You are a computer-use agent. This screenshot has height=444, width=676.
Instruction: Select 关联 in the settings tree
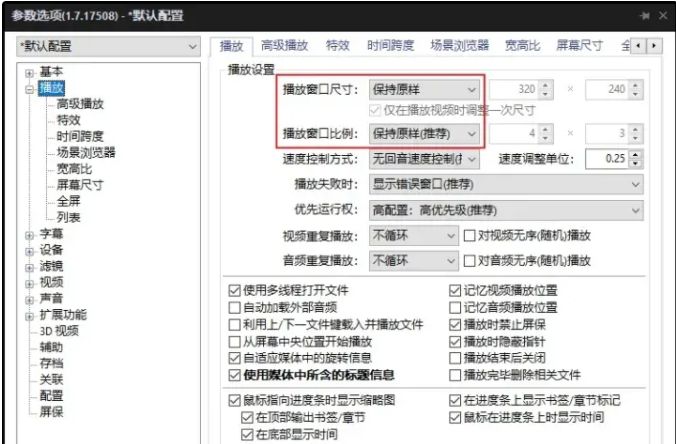click(51, 379)
